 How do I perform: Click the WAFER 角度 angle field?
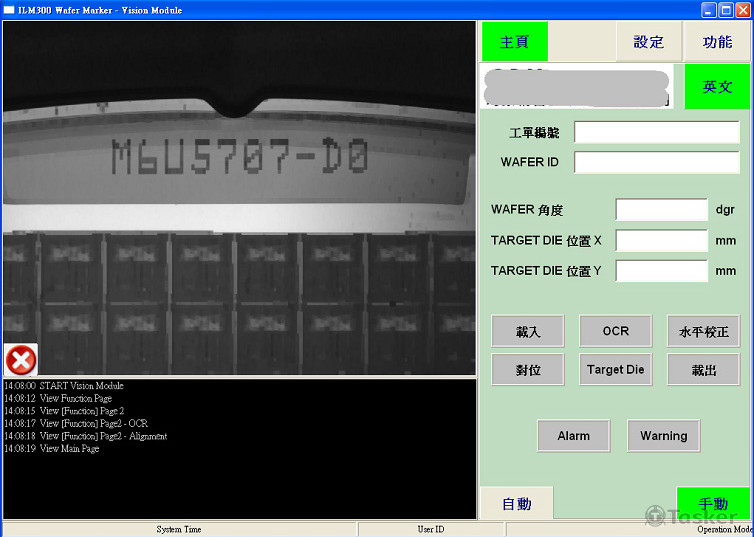[661, 210]
